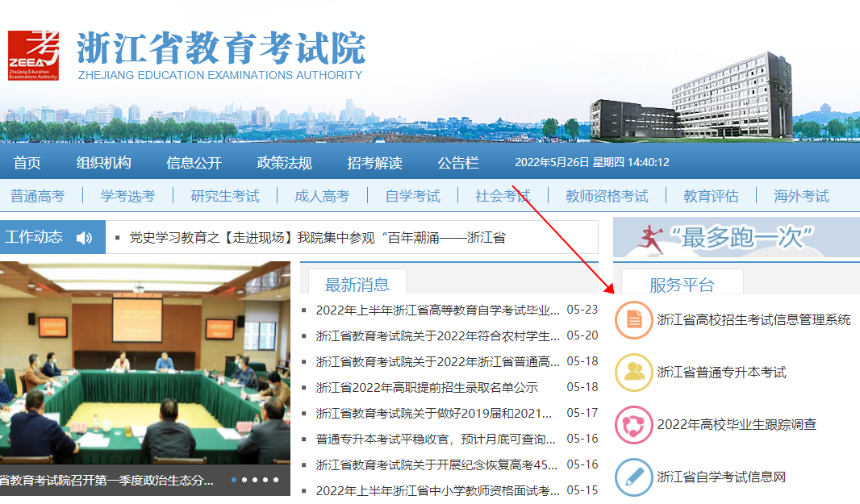The height and width of the screenshot is (504, 860).
Task: Click the speaker icon beside 工作动态
Action: [x=84, y=237]
